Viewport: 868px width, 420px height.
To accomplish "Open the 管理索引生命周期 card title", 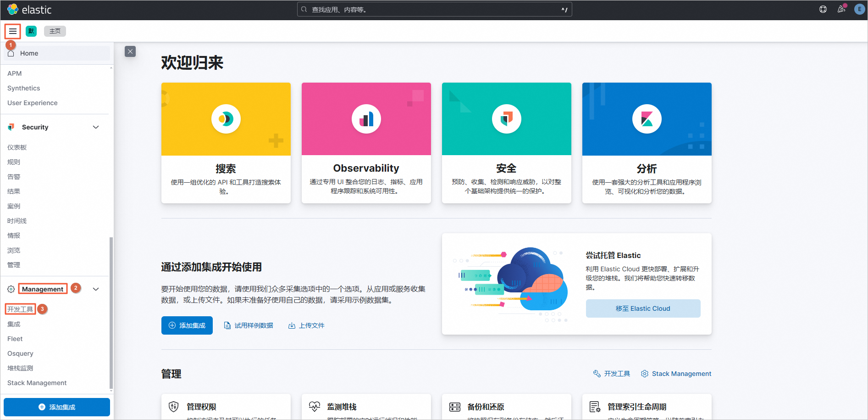I will coord(637,407).
